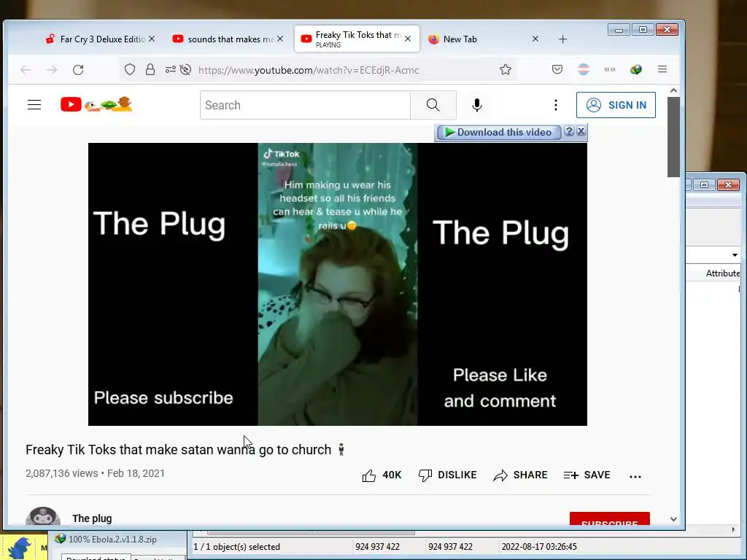Viewport: 747px width, 560px height.
Task: Open YouTube settings three-dot menu
Action: tap(555, 105)
